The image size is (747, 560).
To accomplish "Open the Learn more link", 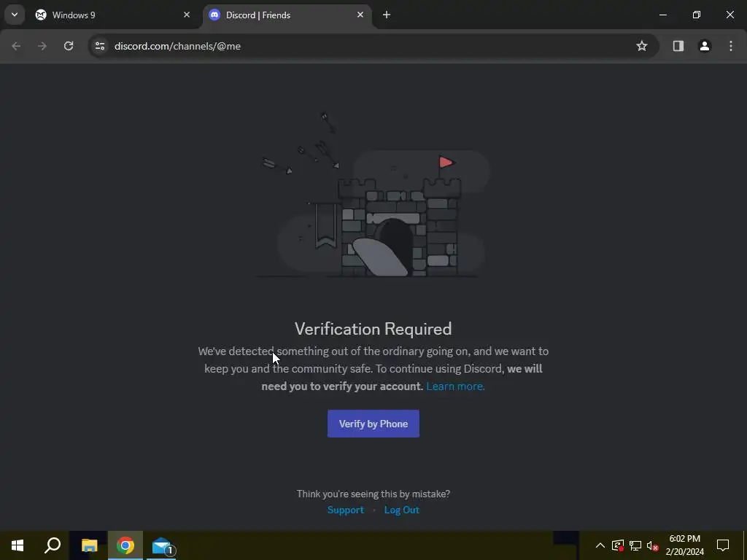I will (x=455, y=386).
